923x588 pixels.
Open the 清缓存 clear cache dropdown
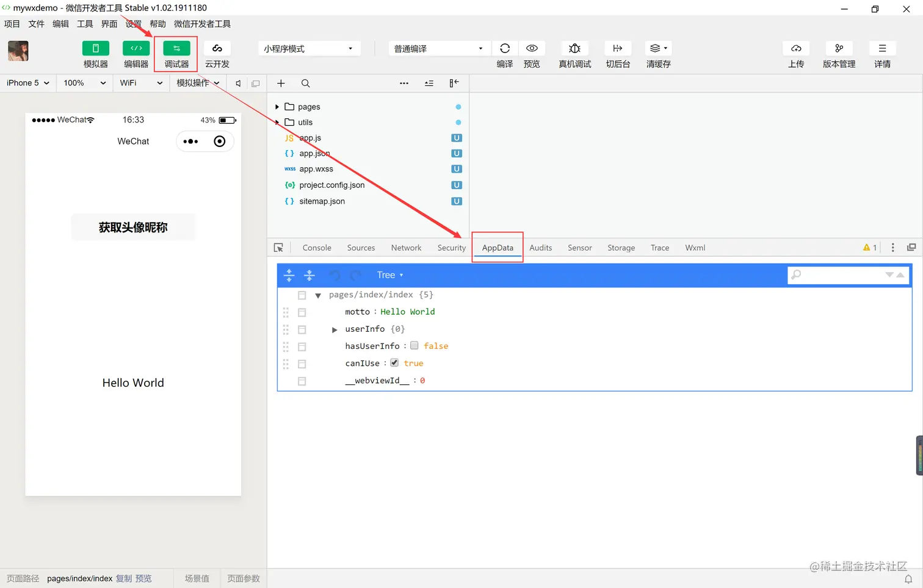pyautogui.click(x=659, y=48)
